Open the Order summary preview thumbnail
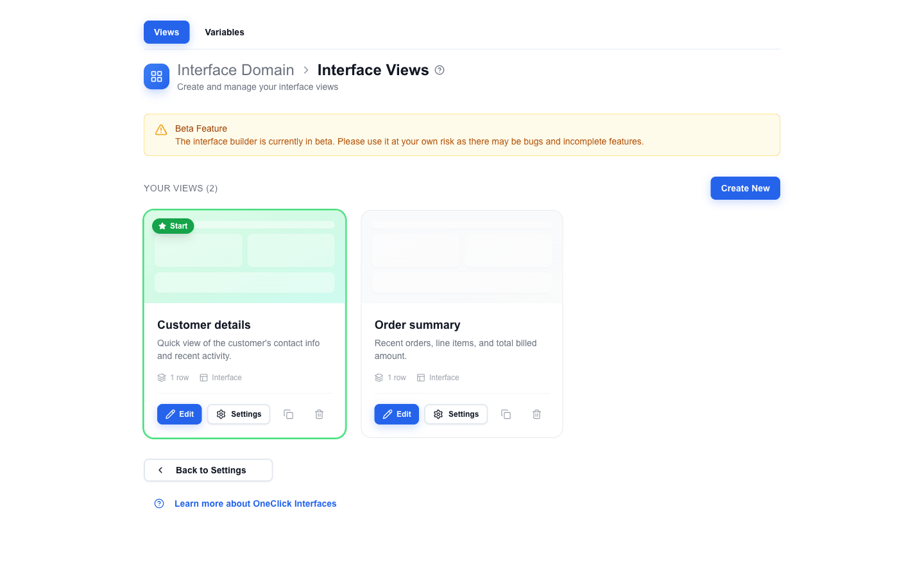The width and height of the screenshot is (924, 578). [462, 257]
